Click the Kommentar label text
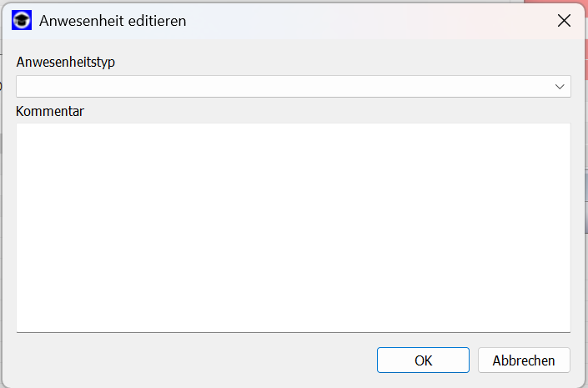This screenshot has width=588, height=388. tap(50, 112)
